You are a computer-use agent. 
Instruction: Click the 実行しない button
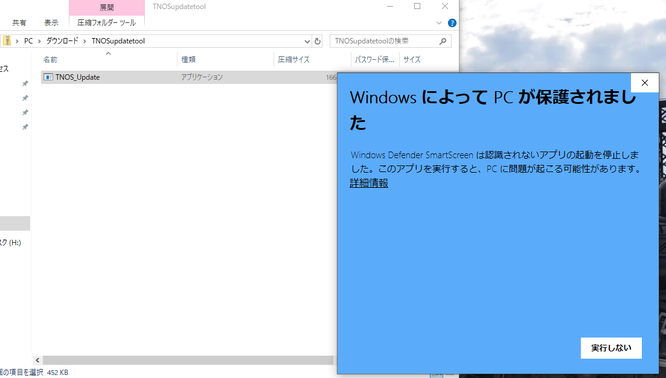coord(611,348)
